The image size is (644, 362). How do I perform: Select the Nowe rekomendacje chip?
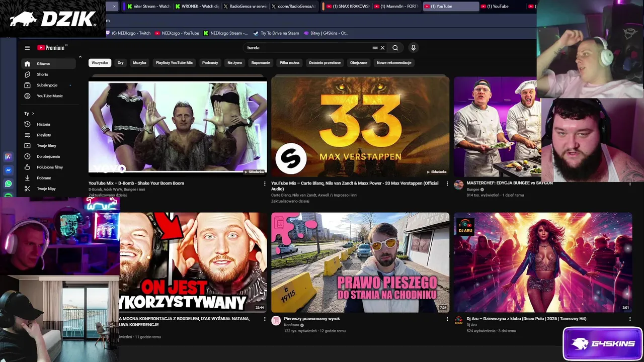[x=394, y=63]
